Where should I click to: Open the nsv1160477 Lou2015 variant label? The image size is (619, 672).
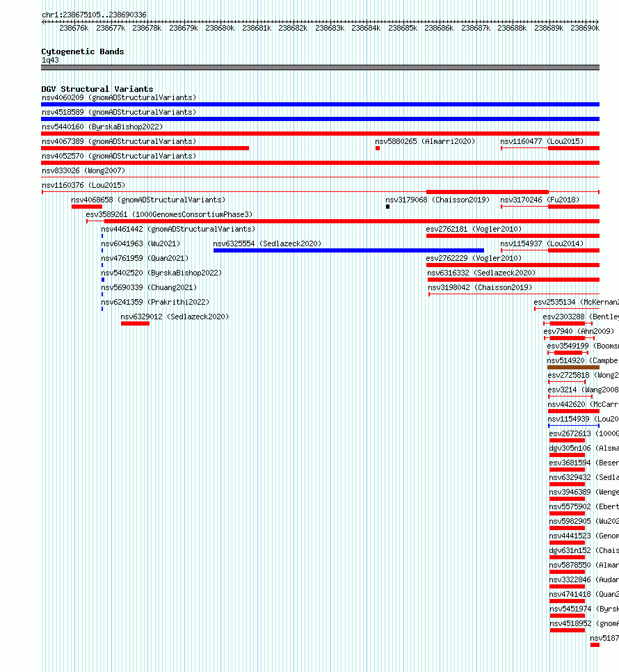tap(542, 141)
